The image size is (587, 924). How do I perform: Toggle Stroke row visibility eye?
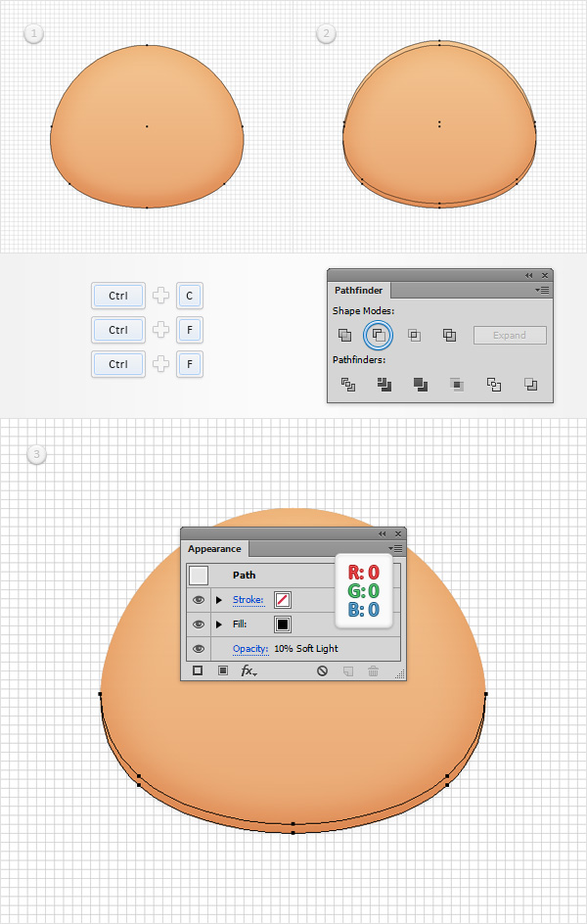click(x=199, y=600)
